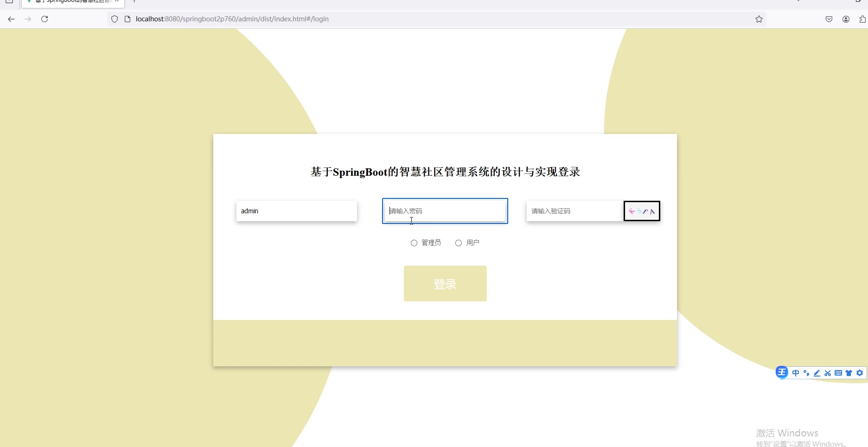Toggle IME punctuation mode icon
The height and width of the screenshot is (447, 868).
(806, 373)
